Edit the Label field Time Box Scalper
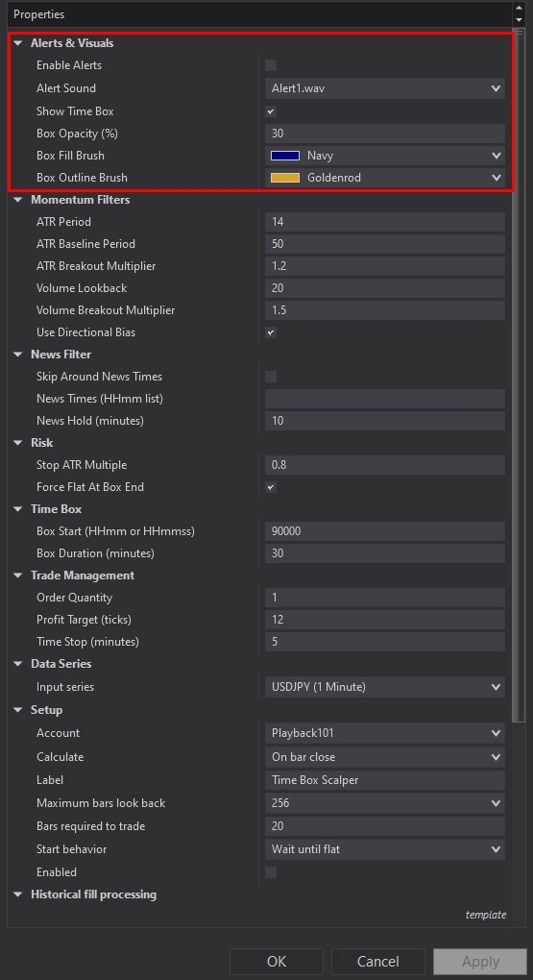 [x=385, y=780]
